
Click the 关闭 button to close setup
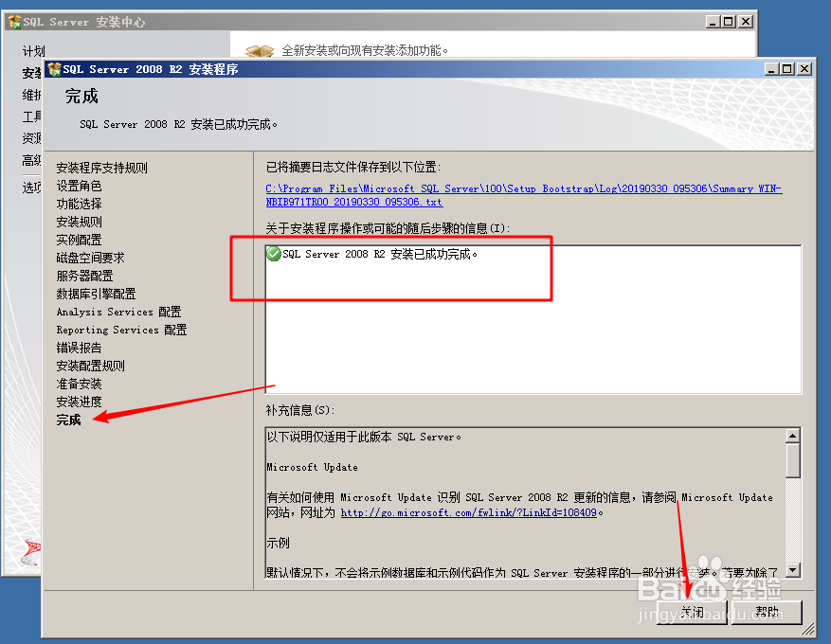(692, 613)
